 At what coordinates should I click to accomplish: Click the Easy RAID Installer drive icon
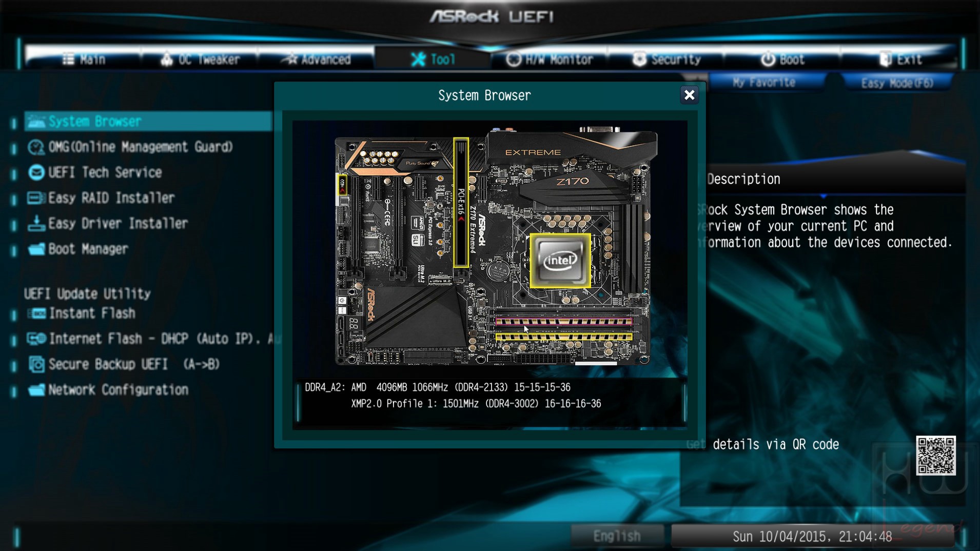tap(36, 198)
